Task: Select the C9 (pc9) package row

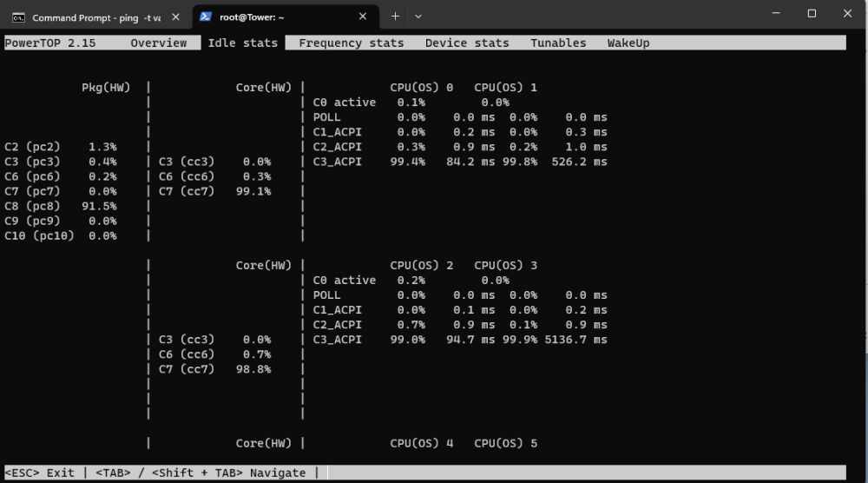Action: 61,221
